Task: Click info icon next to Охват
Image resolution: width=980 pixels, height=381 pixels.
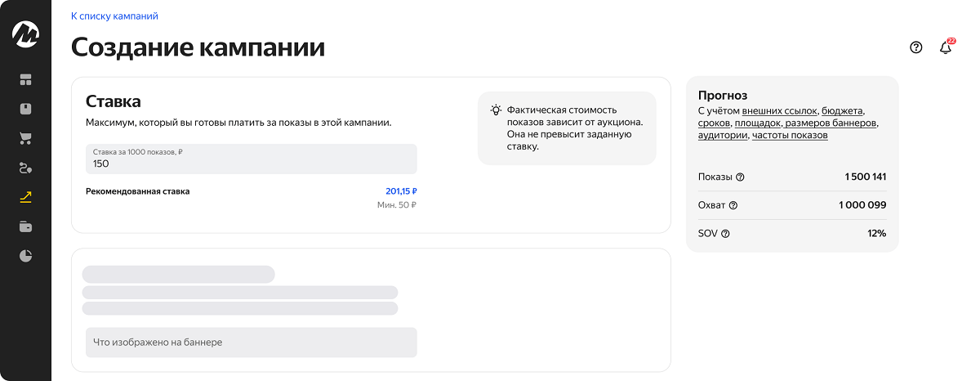Action: coord(733,205)
